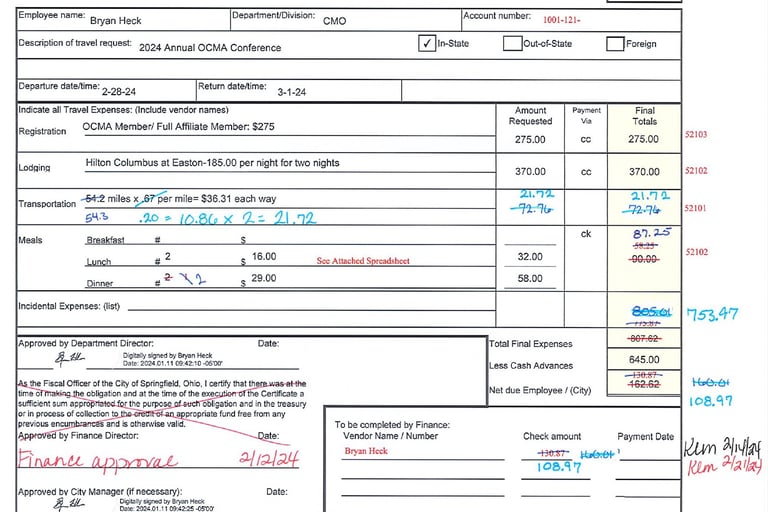This screenshot has width=768, height=512.
Task: Select travel description 2024 Annual OCMA Conference
Action: click(210, 48)
